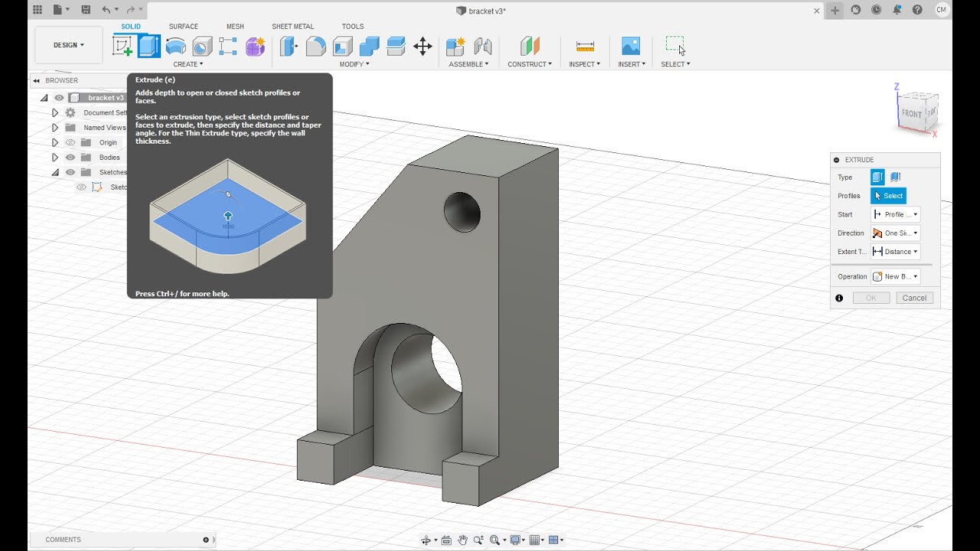Select the window selection tool
Viewport: 980px width, 551px height.
[x=675, y=46]
